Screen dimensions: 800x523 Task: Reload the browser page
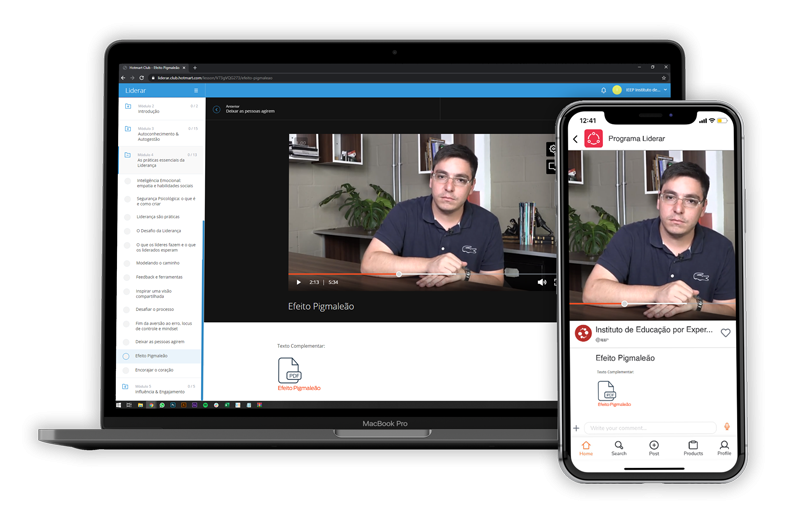click(141, 78)
